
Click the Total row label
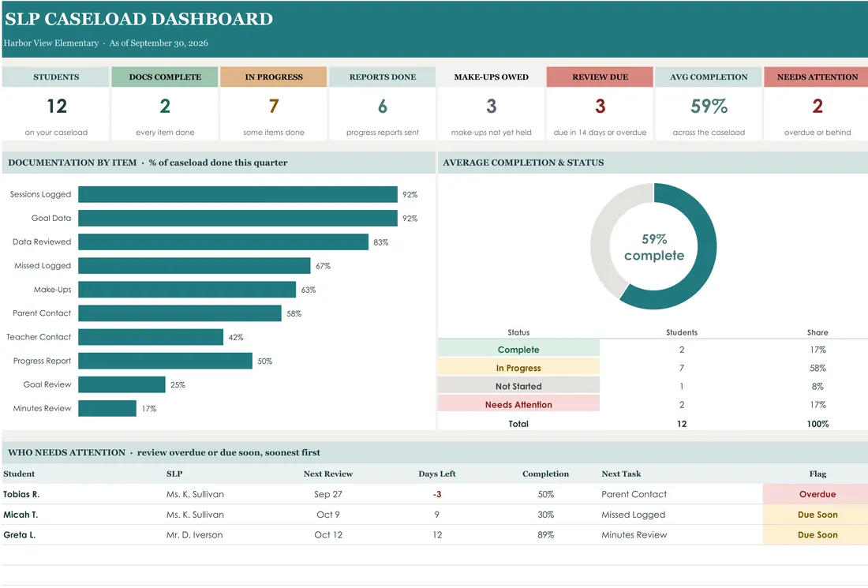pos(518,424)
